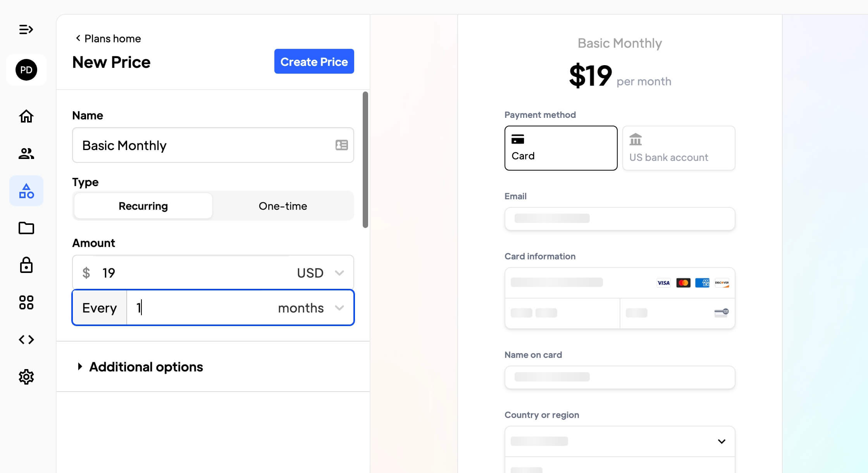Viewport: 868px width, 473px height.
Task: Open the USD currency dropdown
Action: 320,273
